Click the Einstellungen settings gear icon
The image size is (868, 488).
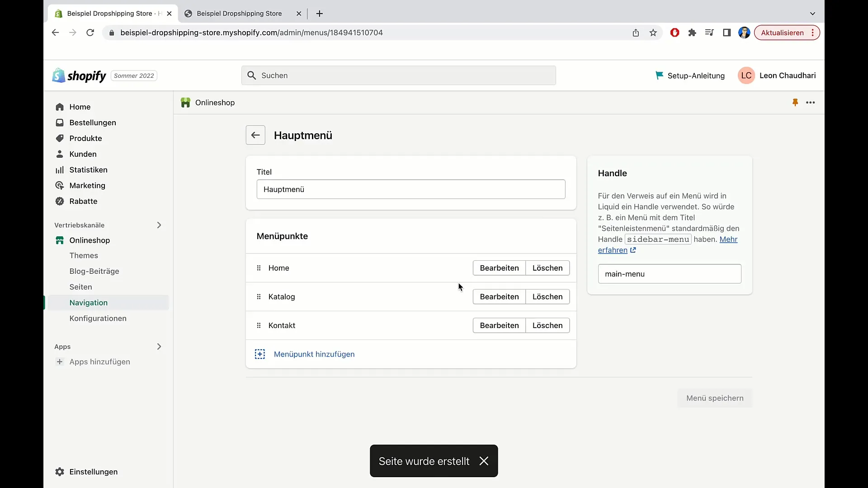tap(59, 472)
